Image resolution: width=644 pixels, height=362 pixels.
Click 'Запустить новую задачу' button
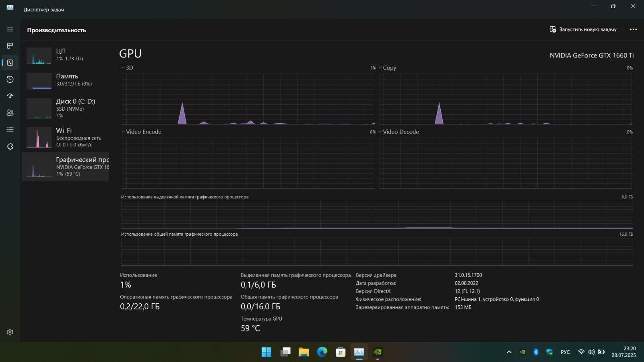coord(583,29)
